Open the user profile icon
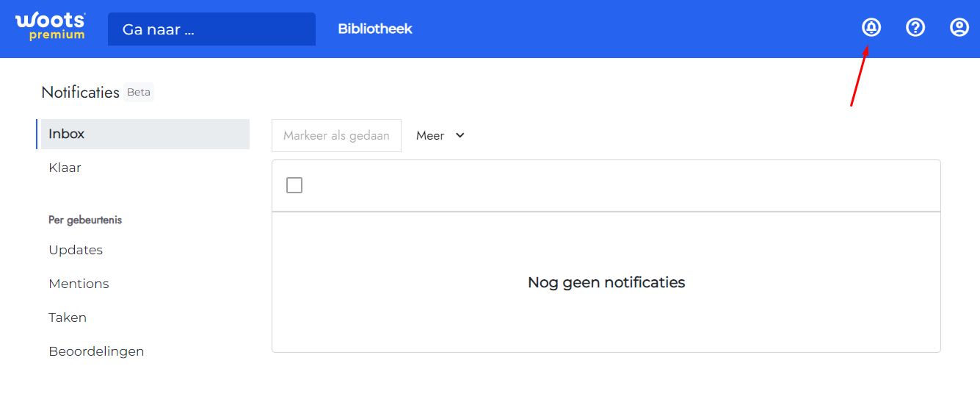The width and height of the screenshot is (980, 402). 959,28
